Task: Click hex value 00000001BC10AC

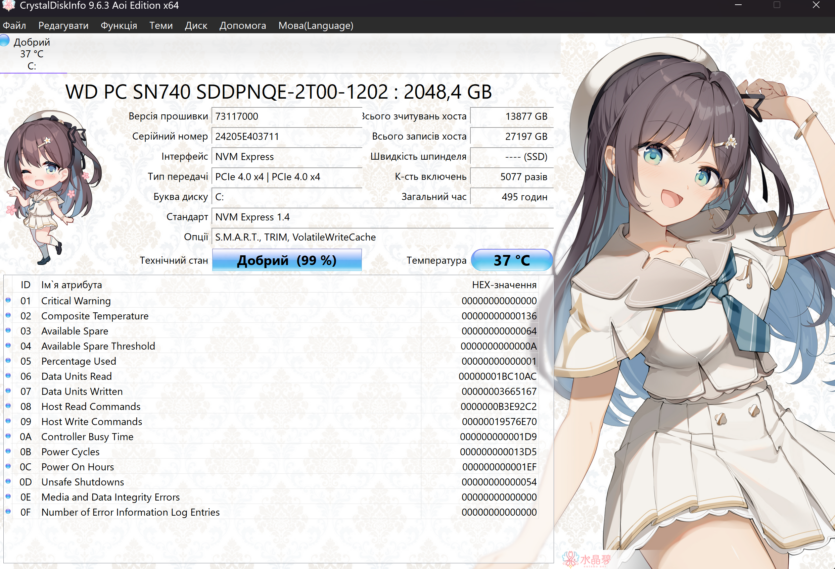Action: click(497, 376)
